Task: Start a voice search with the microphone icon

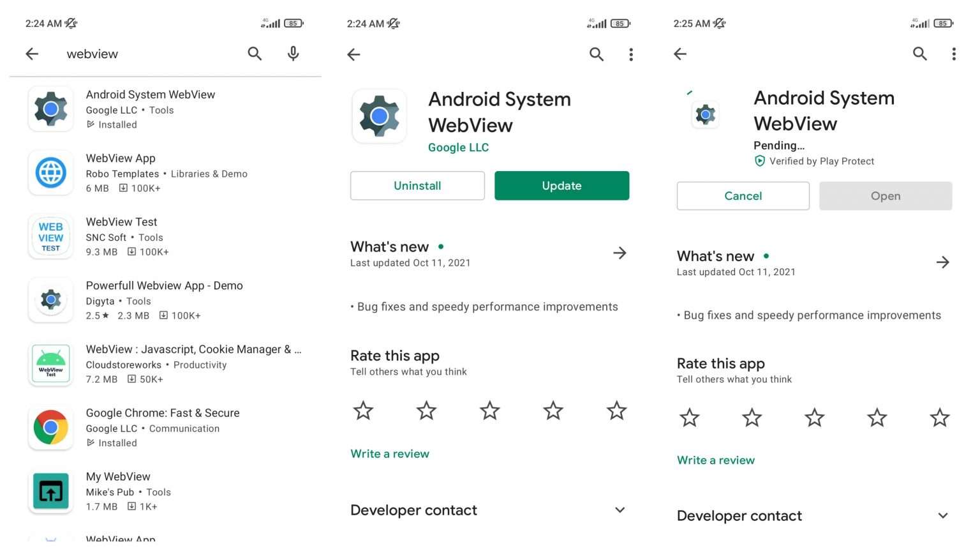Action: (293, 54)
